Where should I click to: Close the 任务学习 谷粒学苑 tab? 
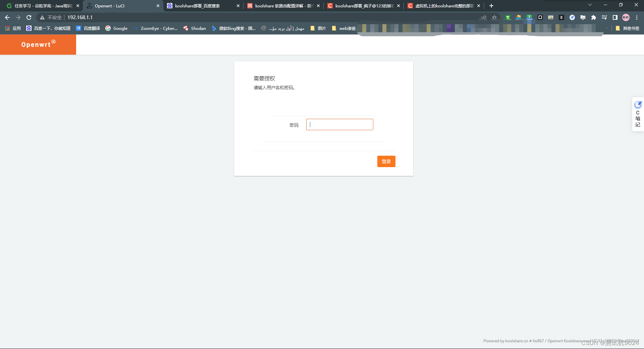click(x=78, y=6)
